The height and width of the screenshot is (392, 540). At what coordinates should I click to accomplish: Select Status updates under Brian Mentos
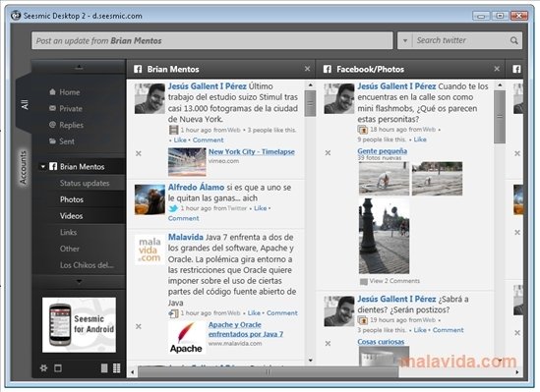[x=85, y=183]
